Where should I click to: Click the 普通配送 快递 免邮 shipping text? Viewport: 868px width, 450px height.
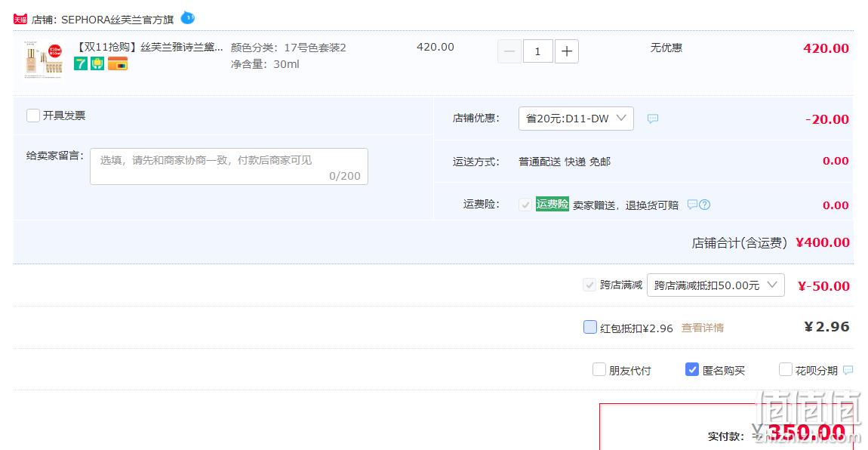tap(565, 162)
